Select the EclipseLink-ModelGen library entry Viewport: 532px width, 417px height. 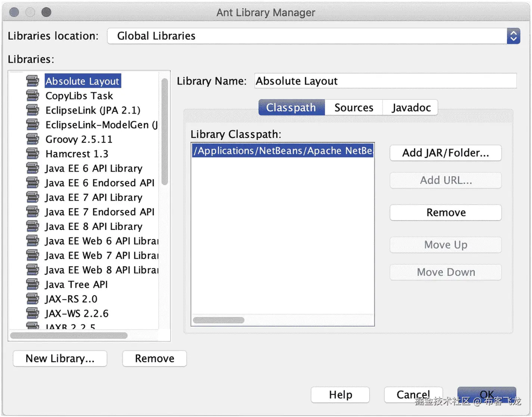[102, 125]
